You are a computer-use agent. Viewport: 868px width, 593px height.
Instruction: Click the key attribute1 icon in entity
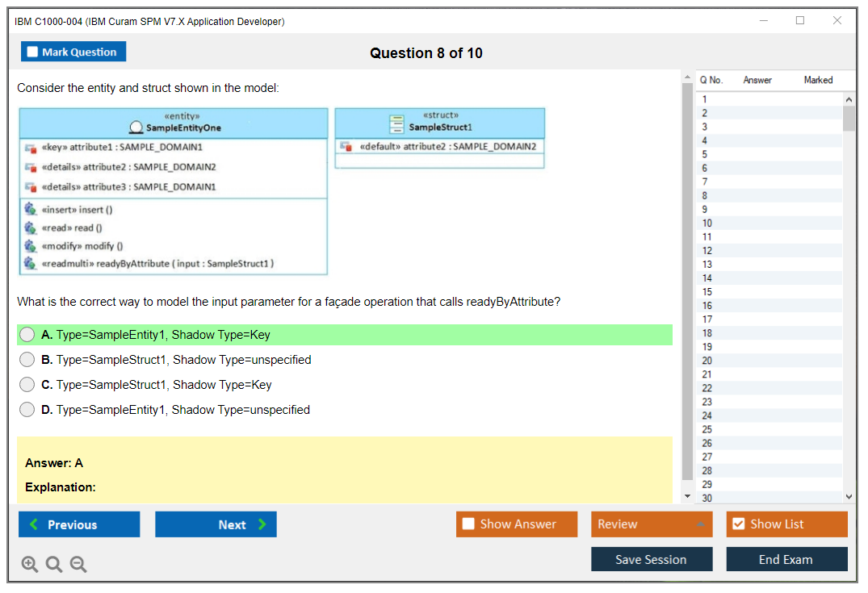pos(31,148)
